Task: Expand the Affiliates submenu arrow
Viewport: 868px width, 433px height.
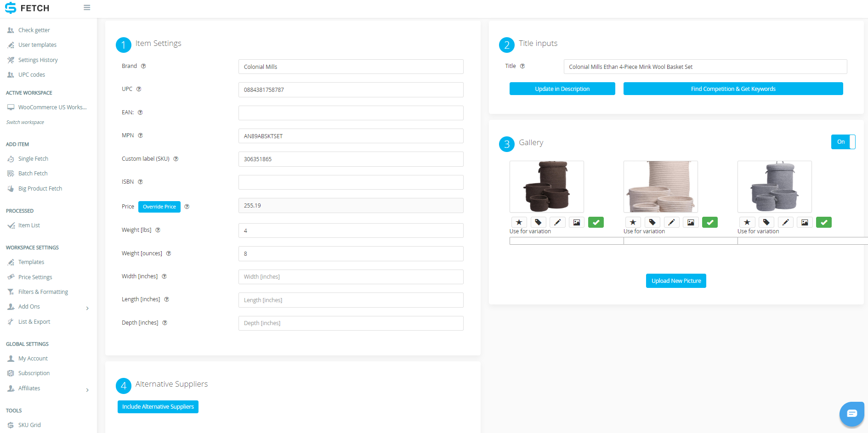Action: tap(87, 390)
